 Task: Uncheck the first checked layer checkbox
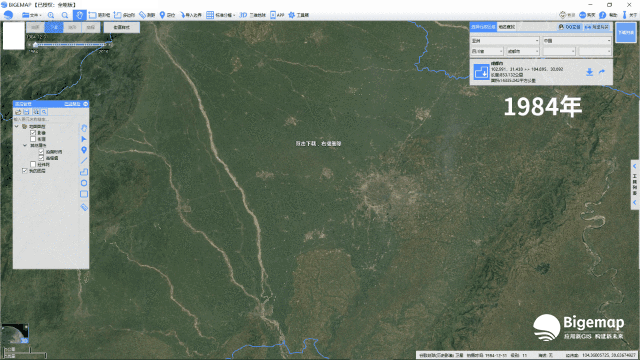tap(33, 133)
